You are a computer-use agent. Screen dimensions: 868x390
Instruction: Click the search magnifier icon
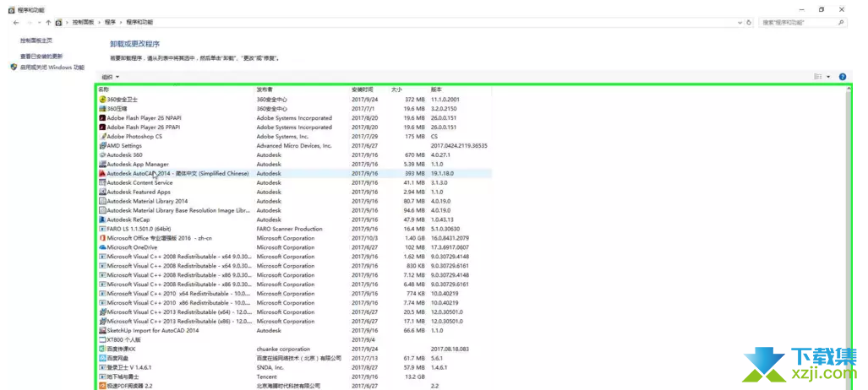pyautogui.click(x=841, y=23)
